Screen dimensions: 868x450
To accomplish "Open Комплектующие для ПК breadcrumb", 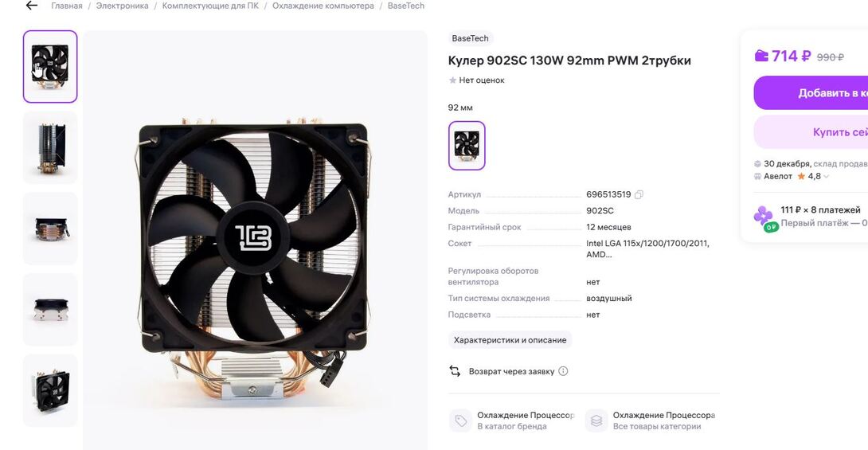I will pos(210,6).
